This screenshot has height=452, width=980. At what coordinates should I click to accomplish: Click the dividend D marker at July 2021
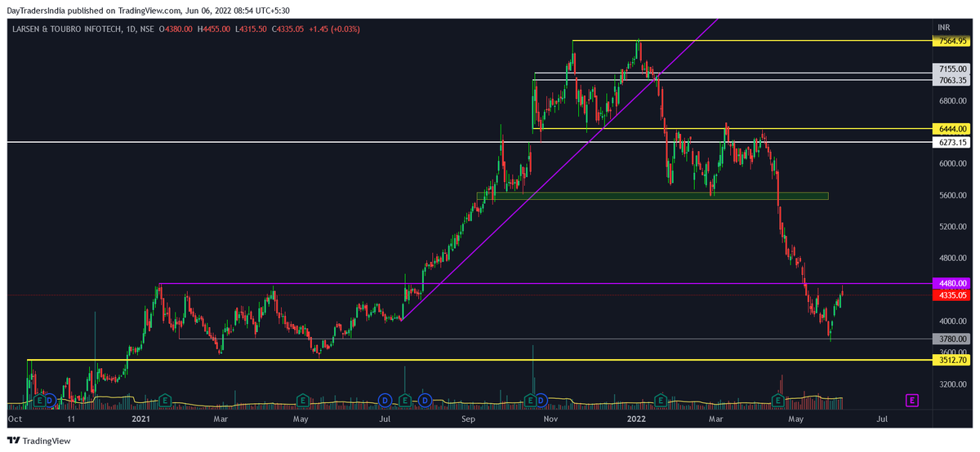pos(385,400)
